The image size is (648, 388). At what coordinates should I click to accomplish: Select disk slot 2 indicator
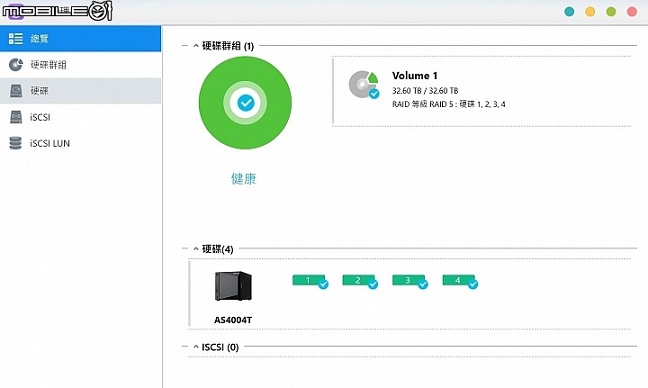pos(360,281)
